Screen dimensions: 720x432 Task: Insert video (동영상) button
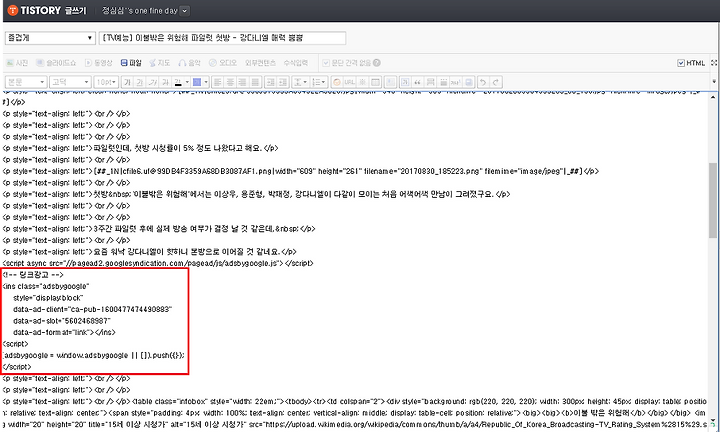pyautogui.click(x=99, y=63)
